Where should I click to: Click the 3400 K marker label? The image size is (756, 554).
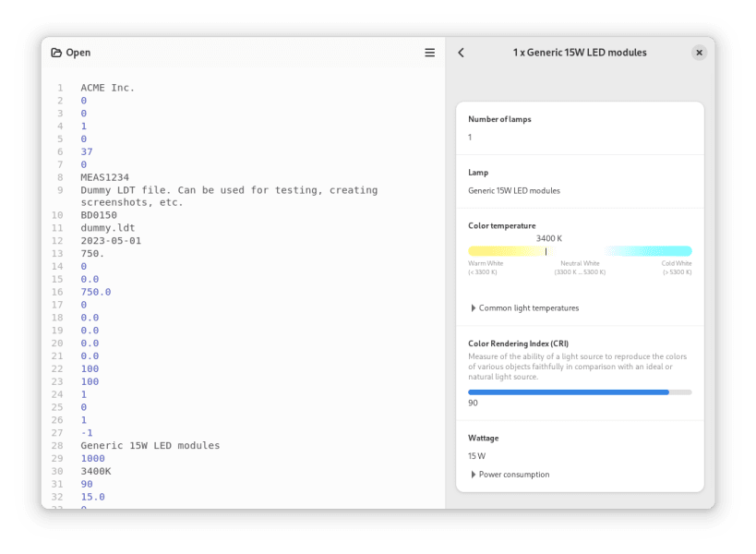tap(549, 238)
